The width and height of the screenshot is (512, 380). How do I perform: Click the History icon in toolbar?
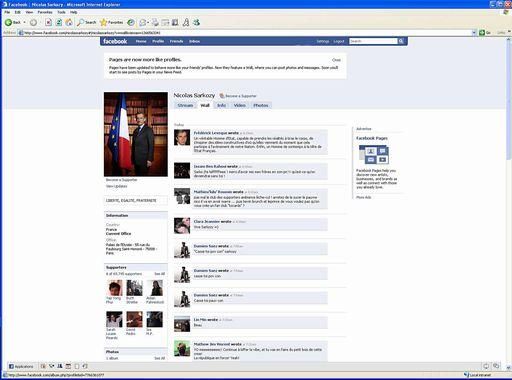tap(131, 22)
